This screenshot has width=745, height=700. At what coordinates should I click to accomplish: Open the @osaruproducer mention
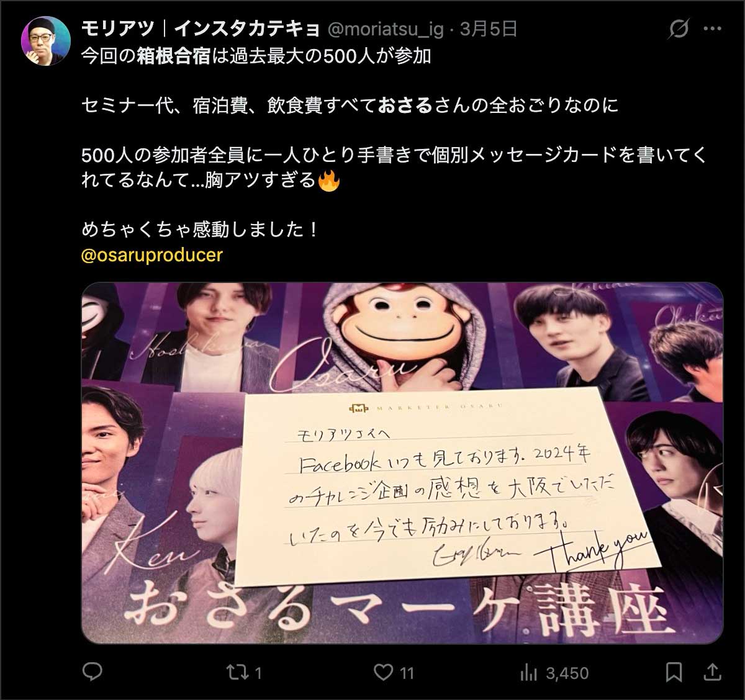pyautogui.click(x=152, y=255)
